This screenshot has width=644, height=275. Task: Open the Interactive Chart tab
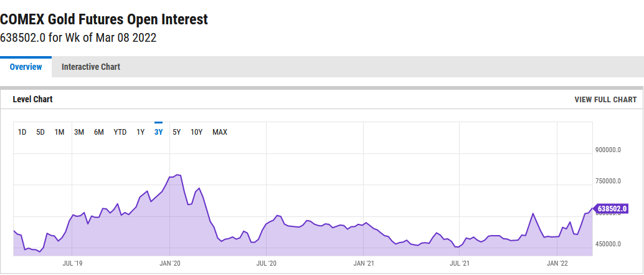tap(91, 67)
